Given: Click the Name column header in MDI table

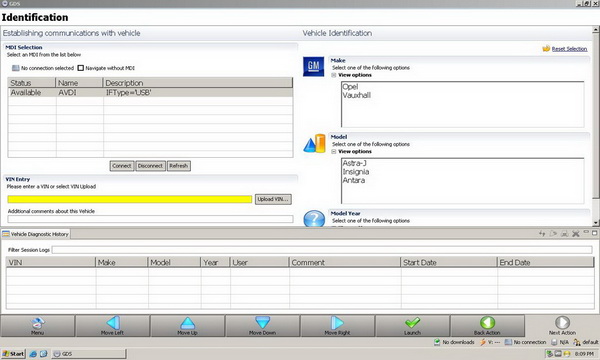Looking at the screenshot, I should 79,83.
